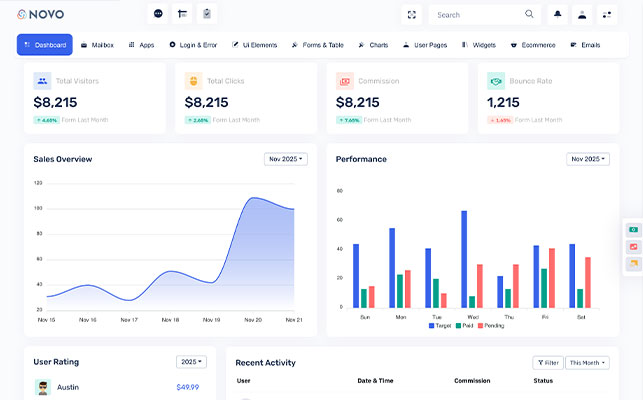Image resolution: width=643 pixels, height=400 pixels.
Task: Click the search magnifier icon
Action: pos(529,15)
